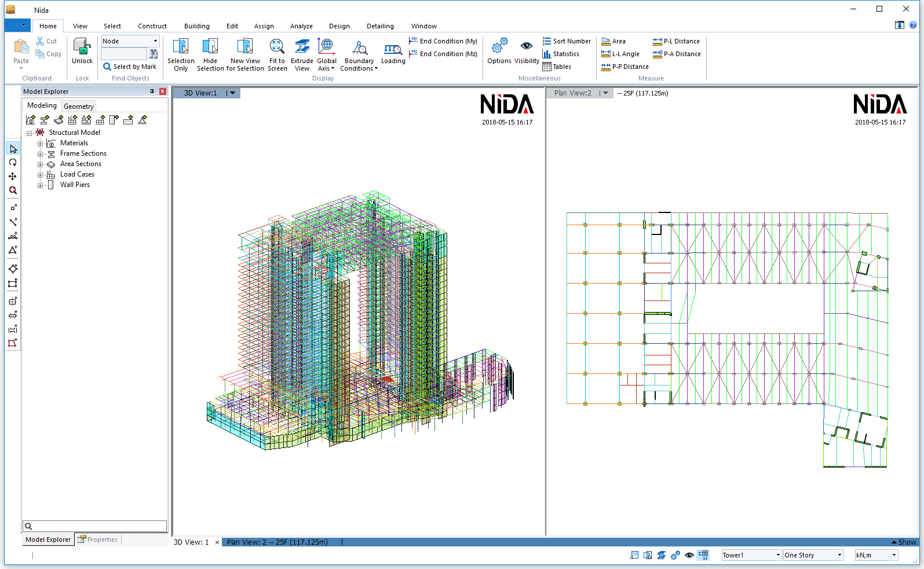Image resolution: width=924 pixels, height=569 pixels.
Task: Expand the Load Cases tree node
Action: click(x=41, y=175)
